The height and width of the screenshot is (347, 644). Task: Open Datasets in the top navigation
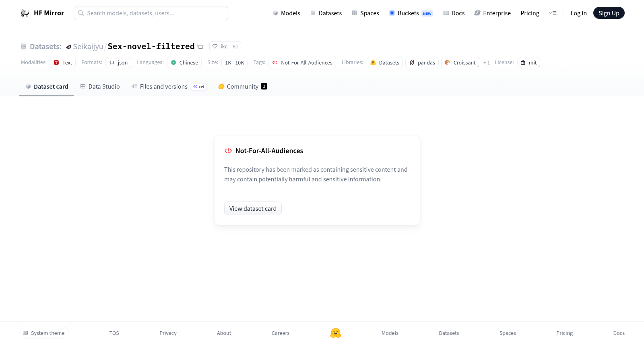326,13
